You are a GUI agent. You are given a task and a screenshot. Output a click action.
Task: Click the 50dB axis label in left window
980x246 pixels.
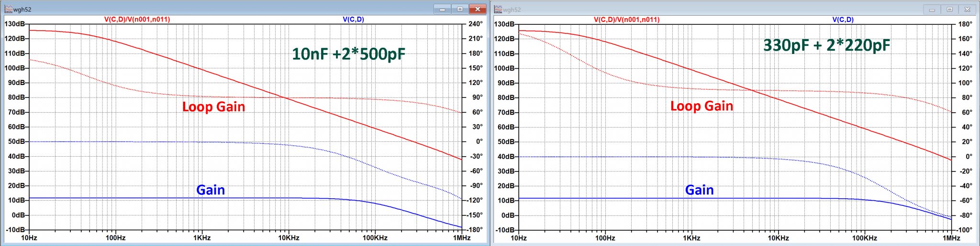click(16, 141)
